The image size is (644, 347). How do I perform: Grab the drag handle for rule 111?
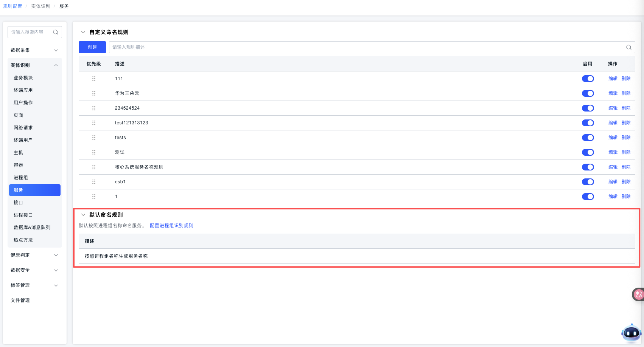pyautogui.click(x=94, y=79)
